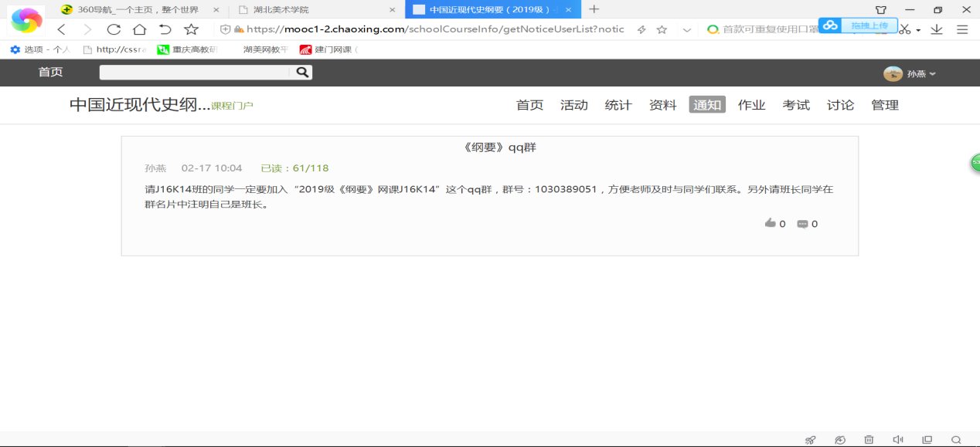
Task: Click the 孙燕 author name in notice
Action: pyautogui.click(x=155, y=168)
